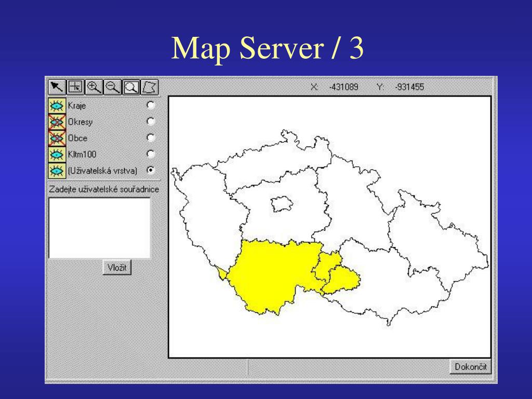Hide the Kltm100 layer
Image resolution: width=532 pixels, height=399 pixels.
coord(57,154)
